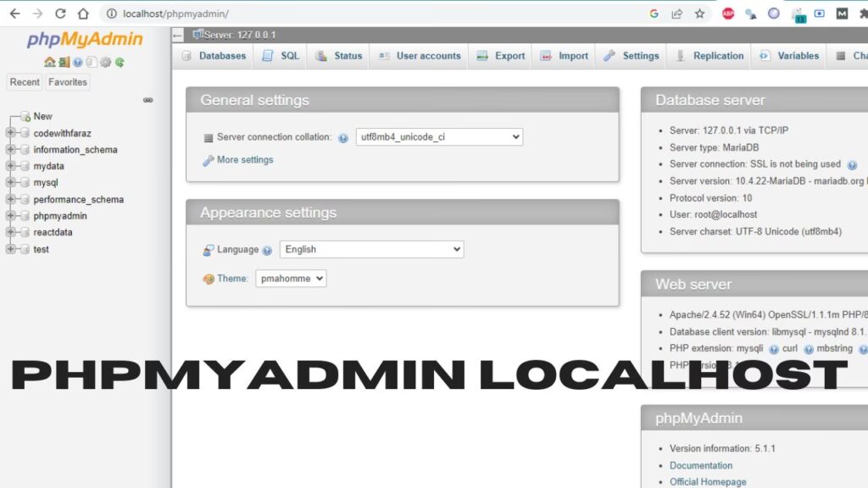868x488 pixels.
Task: Click the Log out door icon
Action: [64, 62]
